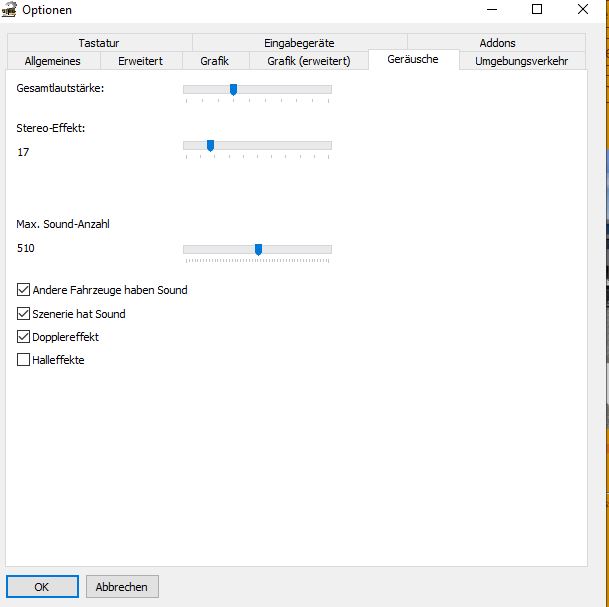The image size is (609, 607).
Task: Select the Umgebungsverkehr tab
Action: pos(521,61)
